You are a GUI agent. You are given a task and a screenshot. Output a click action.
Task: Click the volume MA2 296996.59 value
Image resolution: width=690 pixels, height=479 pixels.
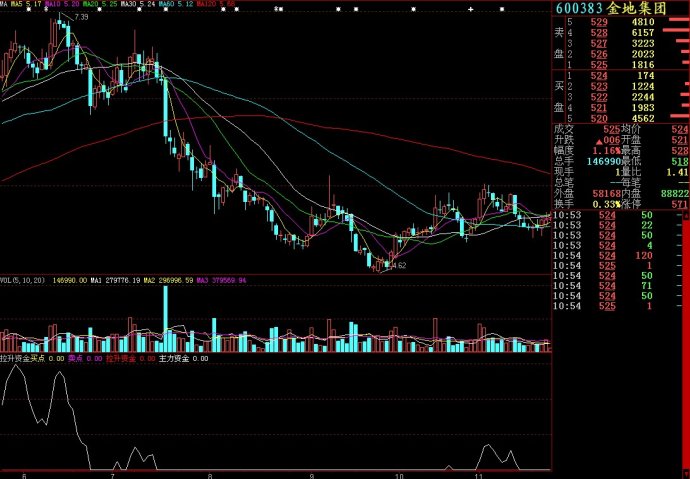click(x=169, y=280)
